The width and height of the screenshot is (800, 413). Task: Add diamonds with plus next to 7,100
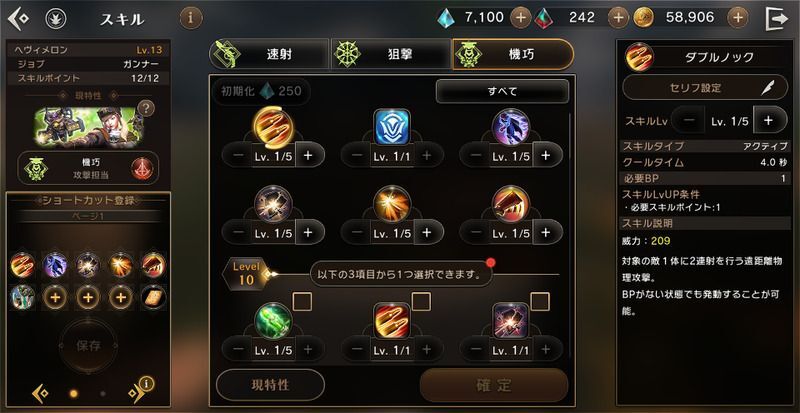tap(520, 18)
